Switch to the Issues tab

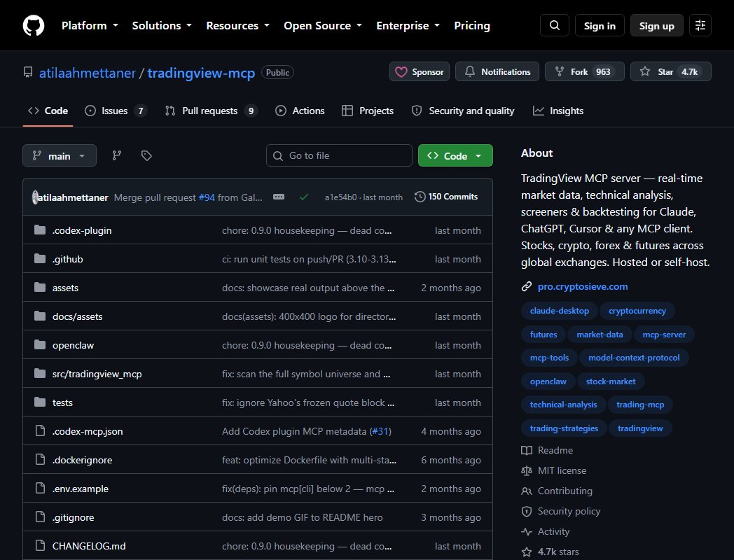(116, 111)
